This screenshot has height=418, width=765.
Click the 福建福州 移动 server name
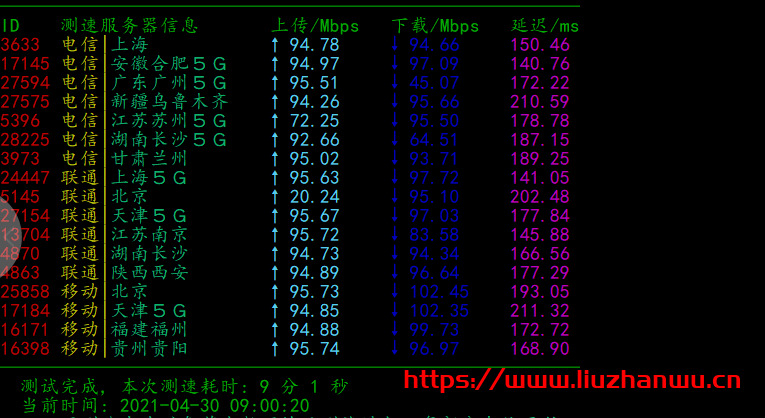[x=150, y=330]
